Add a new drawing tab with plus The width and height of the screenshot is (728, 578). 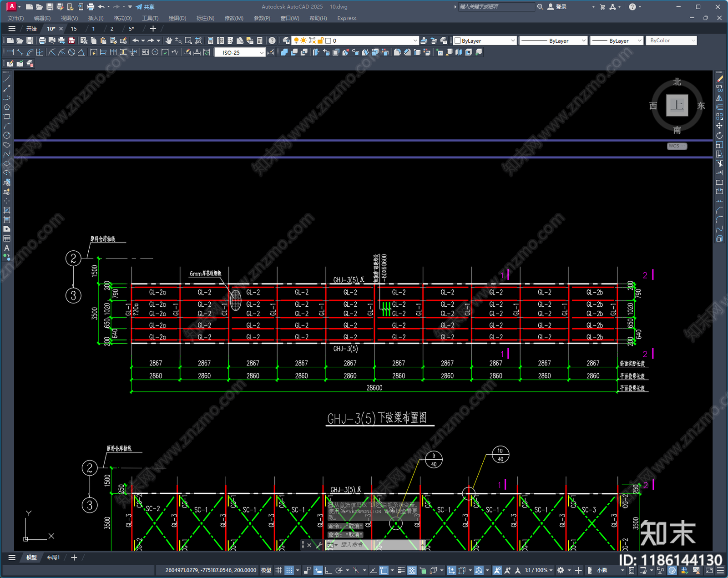click(x=153, y=29)
